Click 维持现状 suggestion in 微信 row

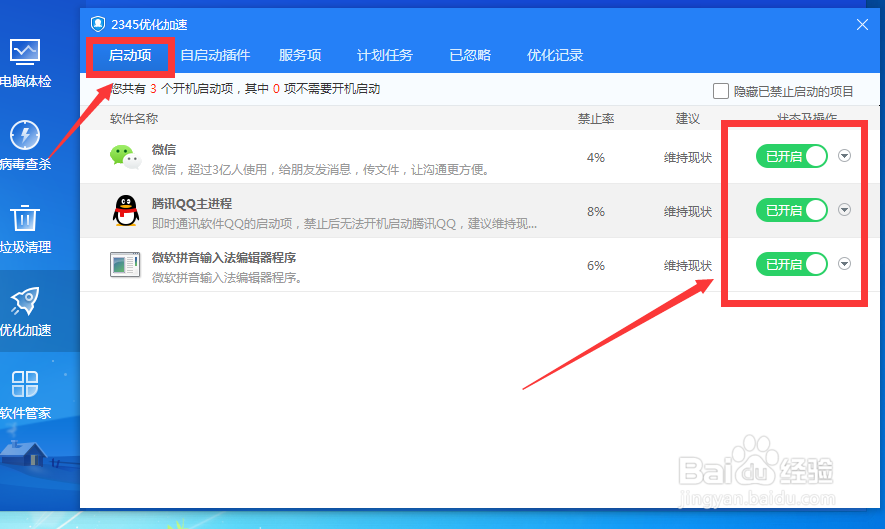coord(687,158)
